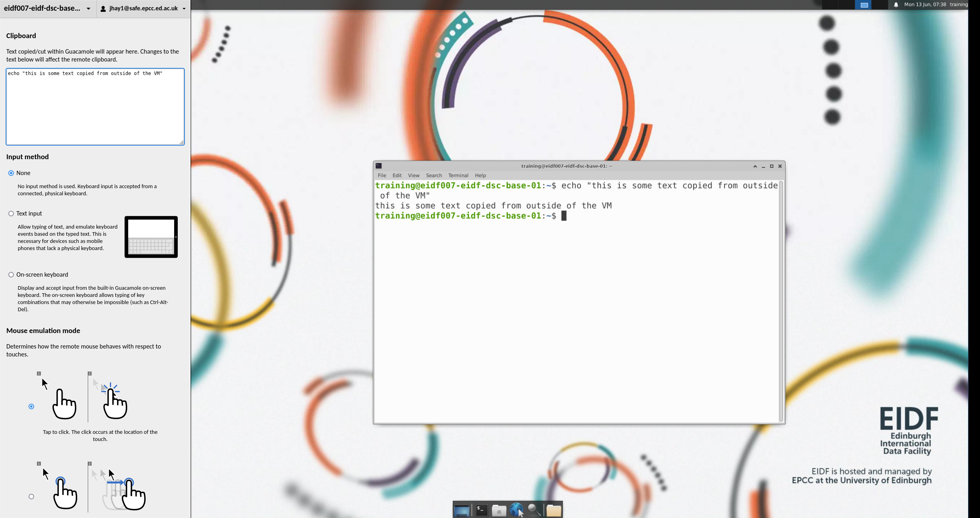980x518 pixels.
Task: Open the terminal Help menu
Action: pos(480,175)
